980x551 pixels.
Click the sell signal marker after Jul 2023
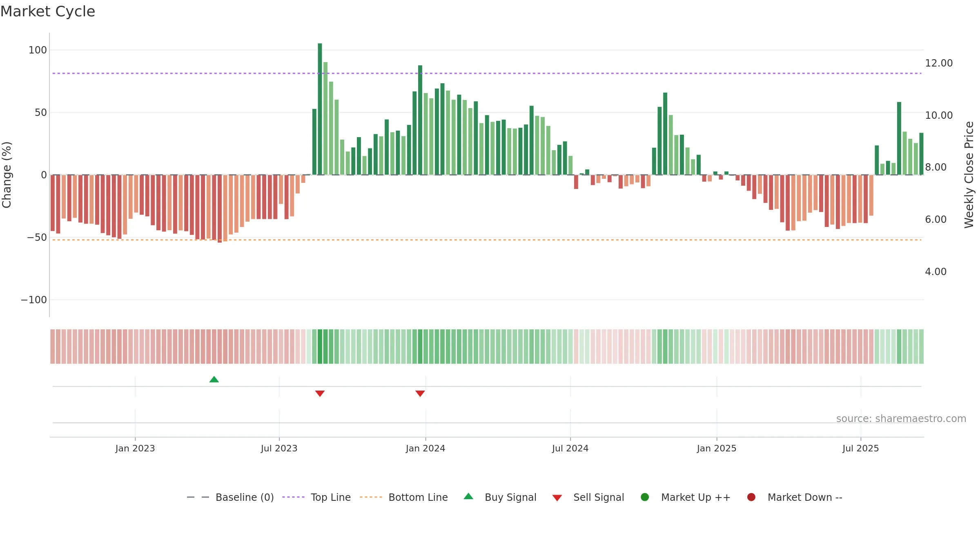320,393
